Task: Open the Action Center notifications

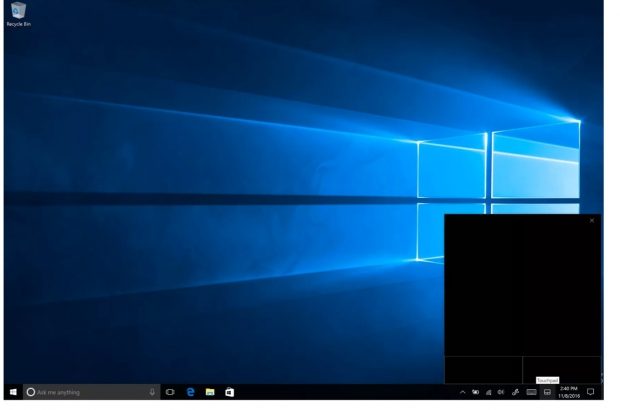Action: coord(590,392)
